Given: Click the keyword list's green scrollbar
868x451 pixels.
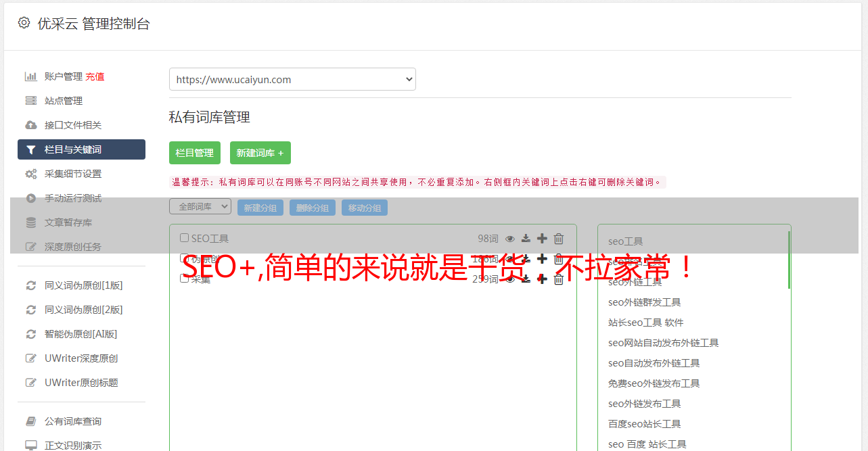Looking at the screenshot, I should tap(789, 260).
